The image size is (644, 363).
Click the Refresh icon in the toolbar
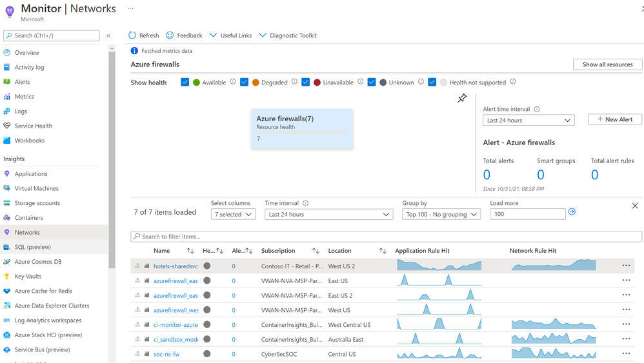tap(132, 35)
